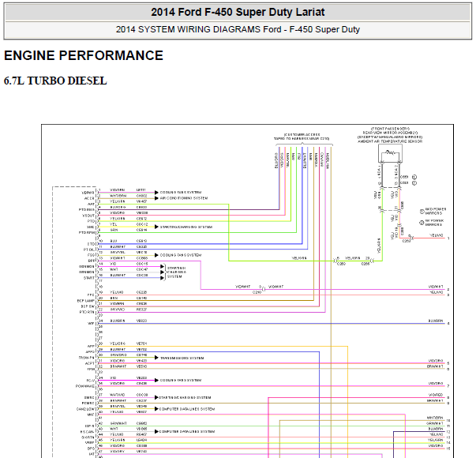
Task: Click the arrow on pin 16 BLU/WHT wire
Action: 163,278
